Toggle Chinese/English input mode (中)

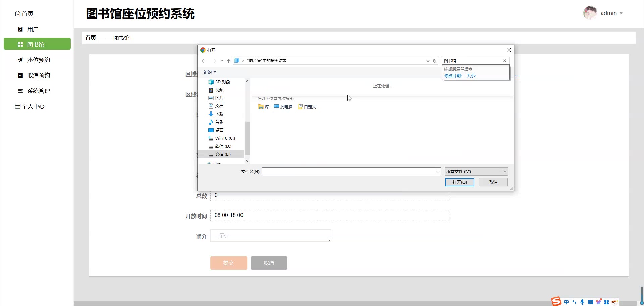point(566,302)
